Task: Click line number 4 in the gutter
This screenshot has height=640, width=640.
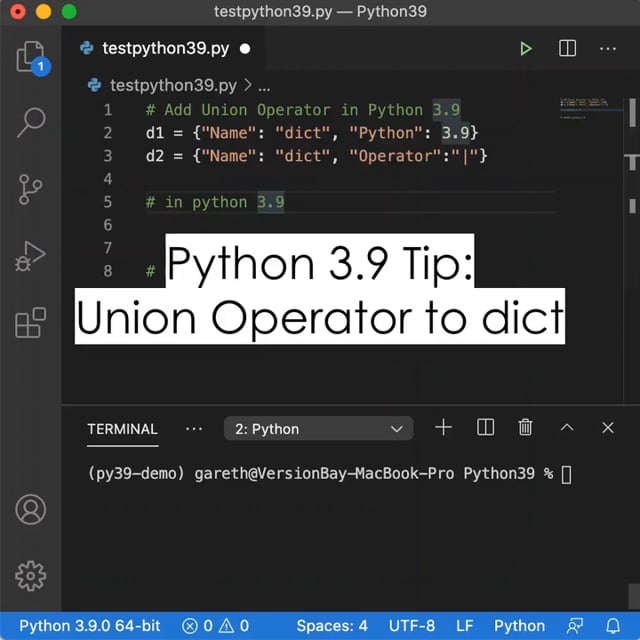Action: tap(107, 179)
